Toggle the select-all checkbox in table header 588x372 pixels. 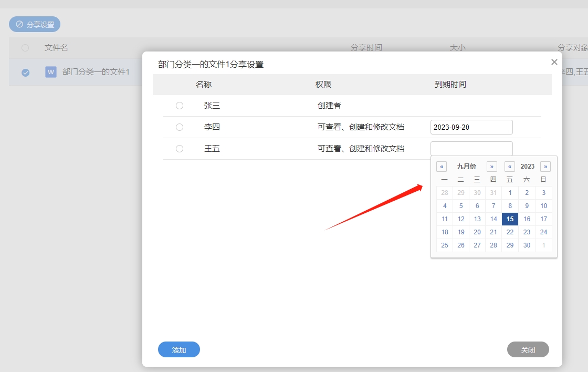pyautogui.click(x=25, y=48)
